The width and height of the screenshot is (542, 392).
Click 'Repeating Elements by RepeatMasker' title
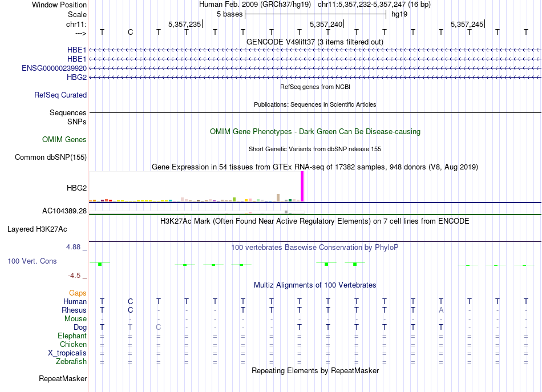click(x=315, y=370)
